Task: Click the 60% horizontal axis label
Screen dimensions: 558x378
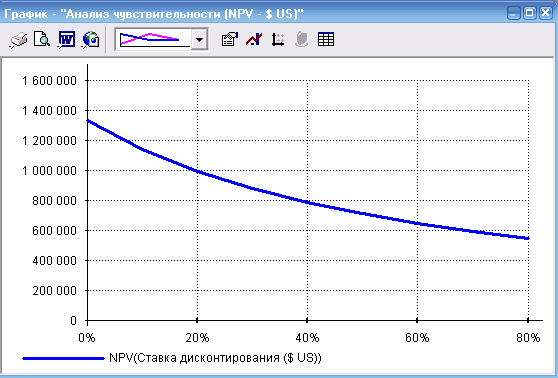Action: tap(417, 337)
